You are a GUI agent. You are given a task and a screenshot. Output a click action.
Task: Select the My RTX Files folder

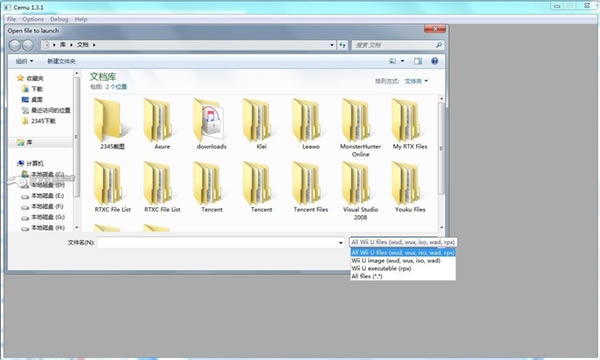pyautogui.click(x=410, y=124)
